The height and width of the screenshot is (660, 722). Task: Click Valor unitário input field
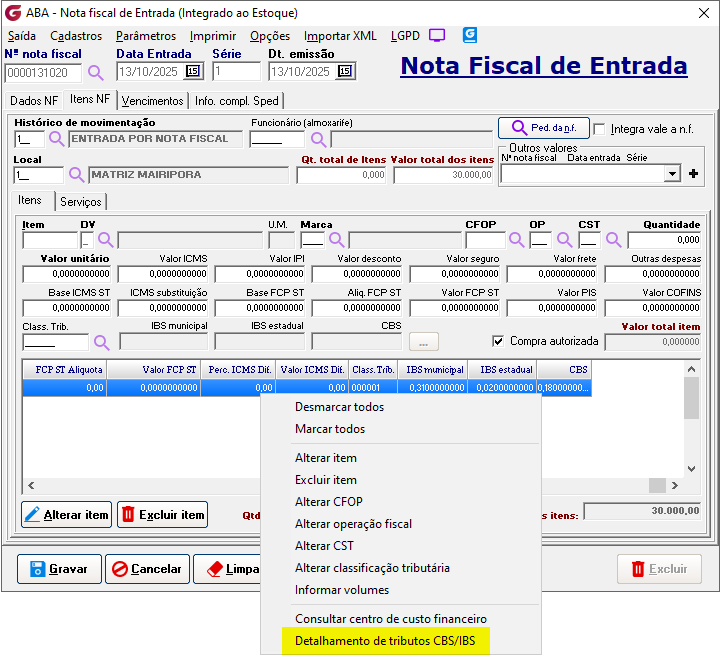(x=67, y=274)
